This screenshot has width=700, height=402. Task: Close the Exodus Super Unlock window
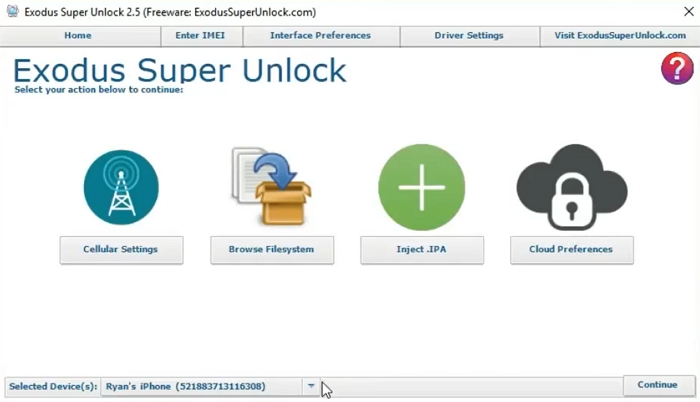689,12
